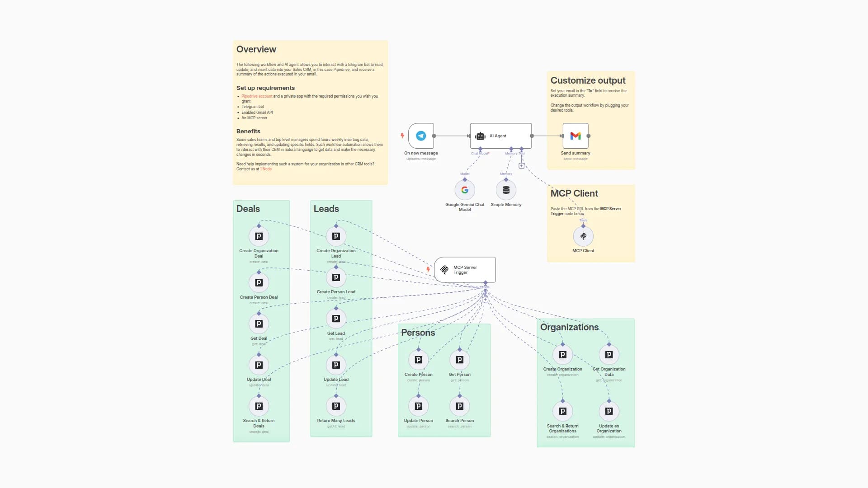Open Search & Return Organizations node
The height and width of the screenshot is (488, 868).
click(x=562, y=411)
